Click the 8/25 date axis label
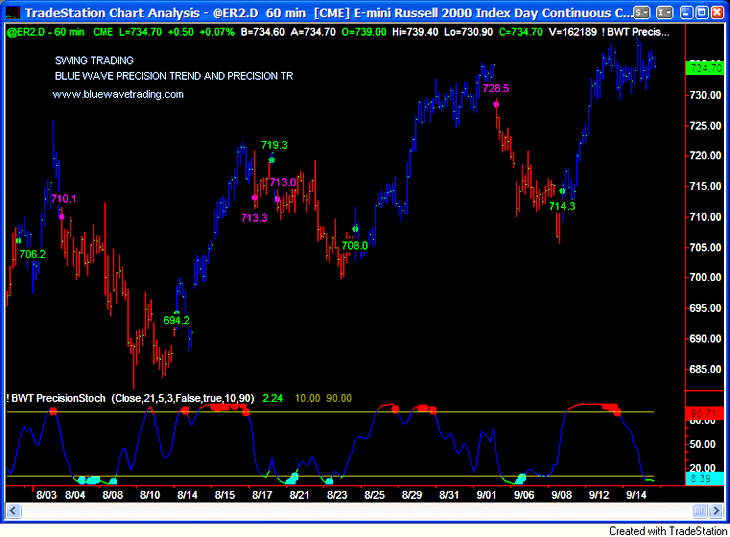Viewport: 730px width, 537px height. 374,495
